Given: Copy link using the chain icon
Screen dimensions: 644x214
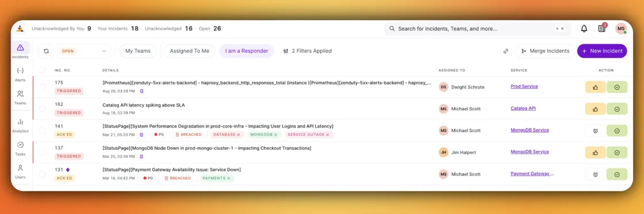Looking at the screenshot, I should pyautogui.click(x=506, y=51).
